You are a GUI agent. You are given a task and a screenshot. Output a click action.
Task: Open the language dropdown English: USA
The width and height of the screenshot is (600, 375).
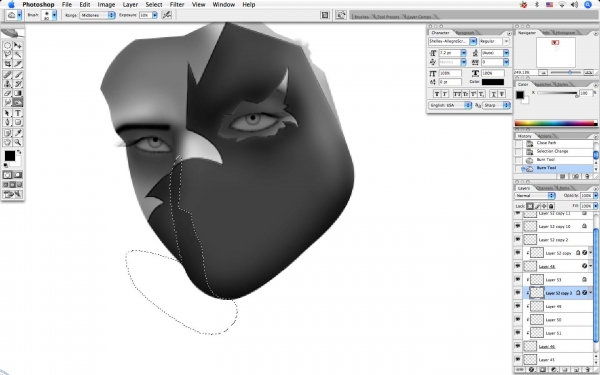pyautogui.click(x=450, y=105)
